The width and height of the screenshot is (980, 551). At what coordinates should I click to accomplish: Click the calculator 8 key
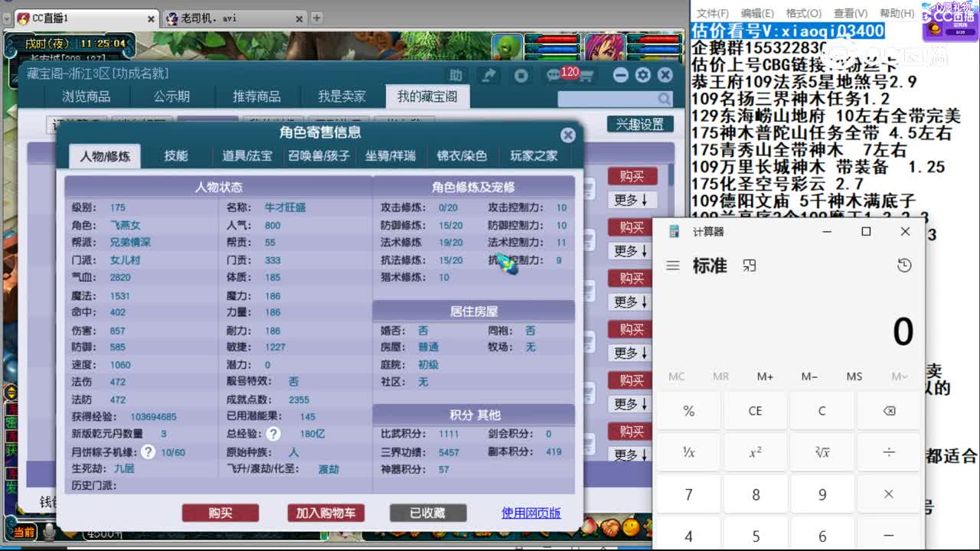756,494
